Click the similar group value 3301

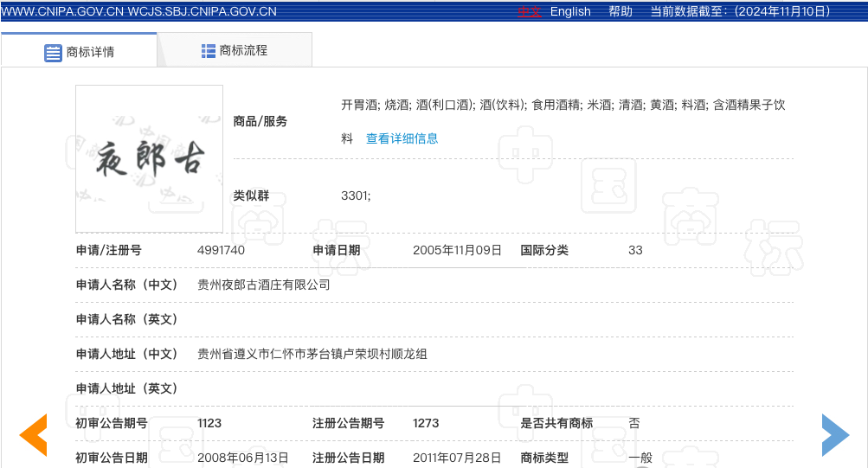coord(356,196)
